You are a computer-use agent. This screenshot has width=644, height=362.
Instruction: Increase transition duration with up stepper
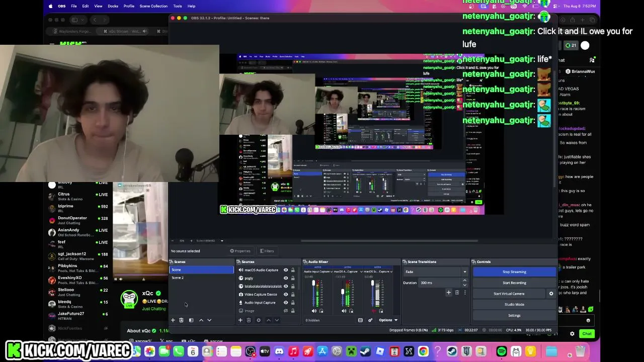tap(464, 281)
